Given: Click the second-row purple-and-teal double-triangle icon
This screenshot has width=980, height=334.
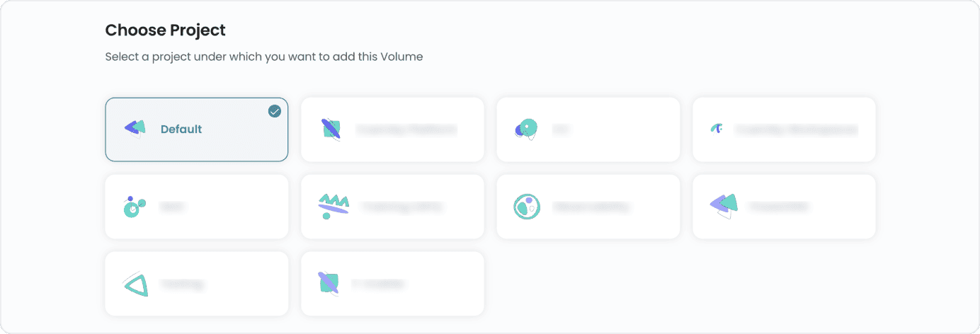Looking at the screenshot, I should pos(723,206).
